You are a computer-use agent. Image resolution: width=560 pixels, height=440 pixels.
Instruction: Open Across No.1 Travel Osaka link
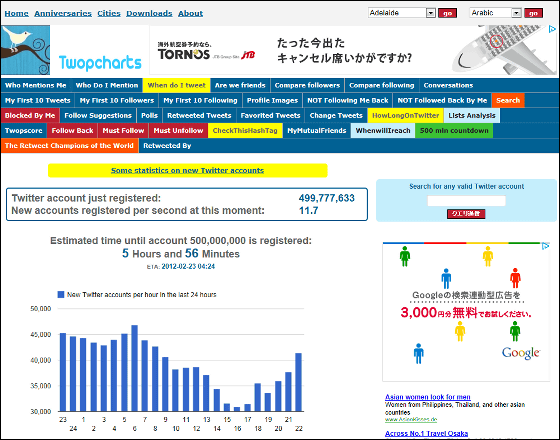426,433
